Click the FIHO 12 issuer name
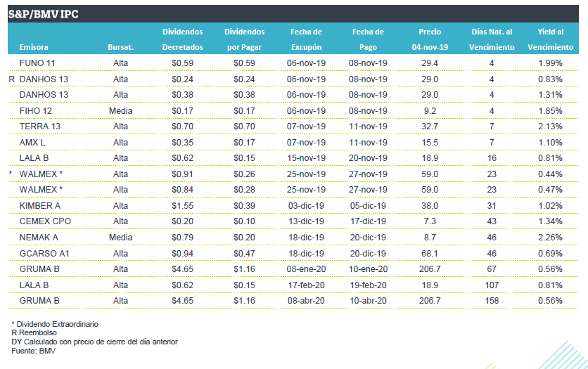This screenshot has width=588, height=369. click(36, 111)
